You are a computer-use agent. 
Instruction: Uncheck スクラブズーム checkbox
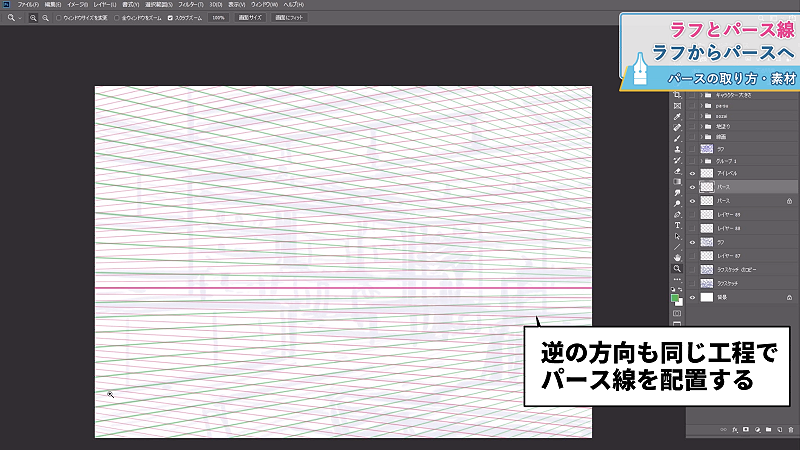[x=170, y=18]
